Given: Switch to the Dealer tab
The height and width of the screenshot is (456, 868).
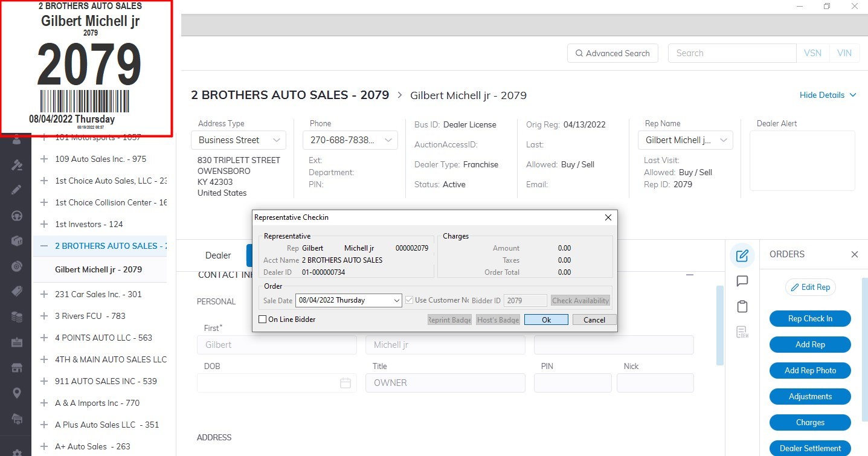Looking at the screenshot, I should click(x=218, y=255).
